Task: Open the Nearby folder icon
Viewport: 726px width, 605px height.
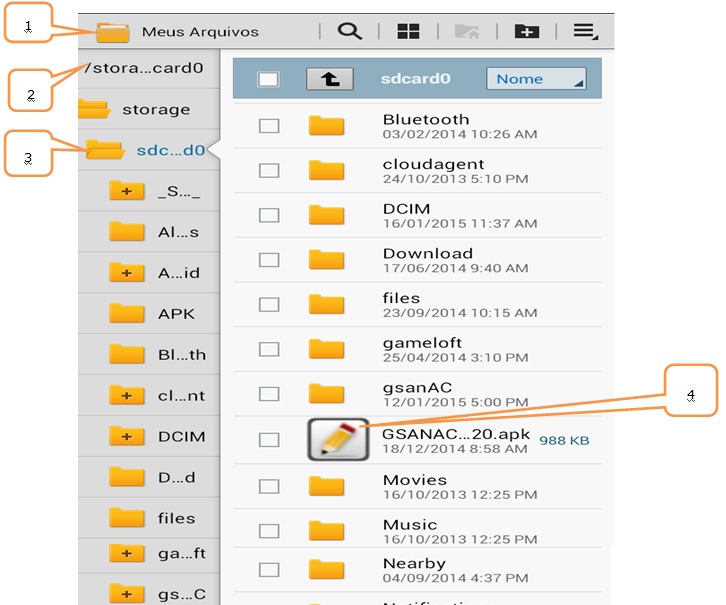Action: pyautogui.click(x=326, y=569)
